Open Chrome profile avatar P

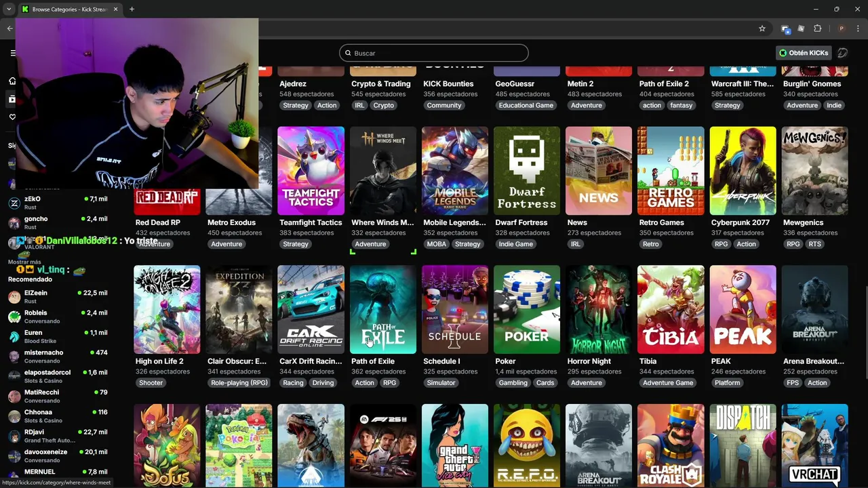click(x=842, y=28)
